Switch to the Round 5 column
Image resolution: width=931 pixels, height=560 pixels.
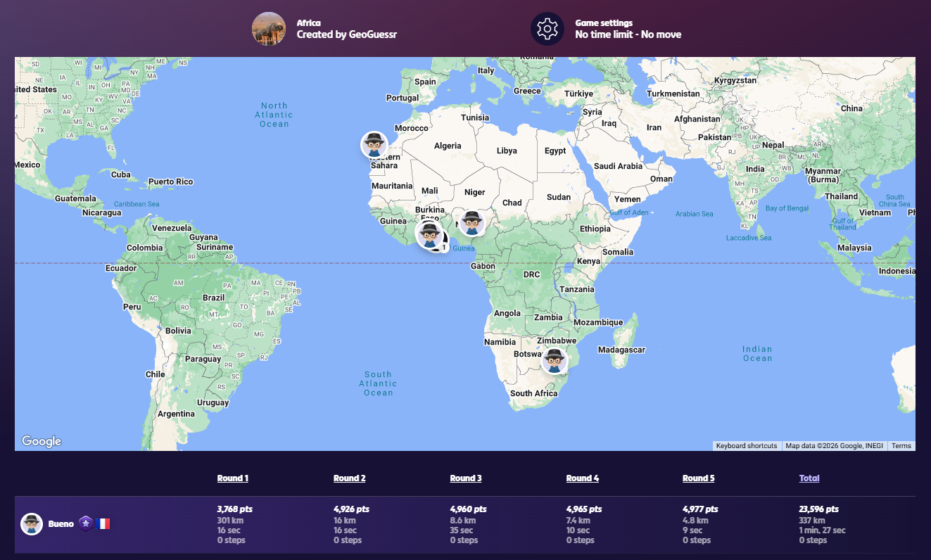pos(698,478)
